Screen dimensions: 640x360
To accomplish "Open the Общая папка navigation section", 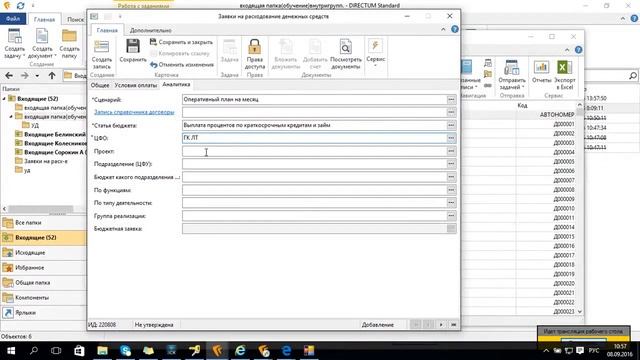I will pos(43,282).
